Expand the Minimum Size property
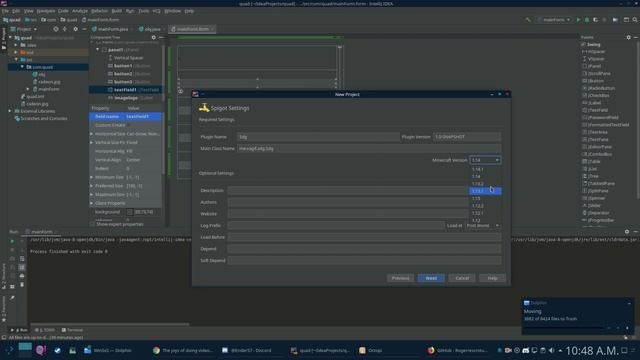Image resolution: width=640 pixels, height=360 pixels. (92, 177)
